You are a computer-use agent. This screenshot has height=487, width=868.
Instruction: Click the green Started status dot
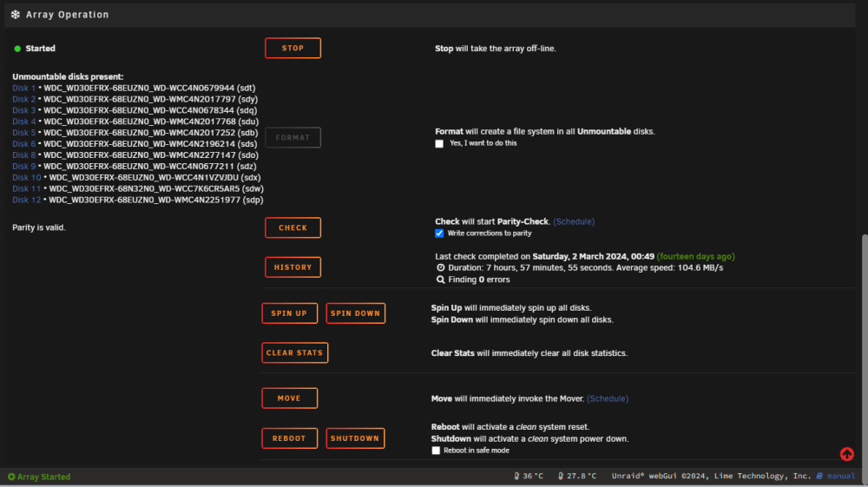(17, 49)
